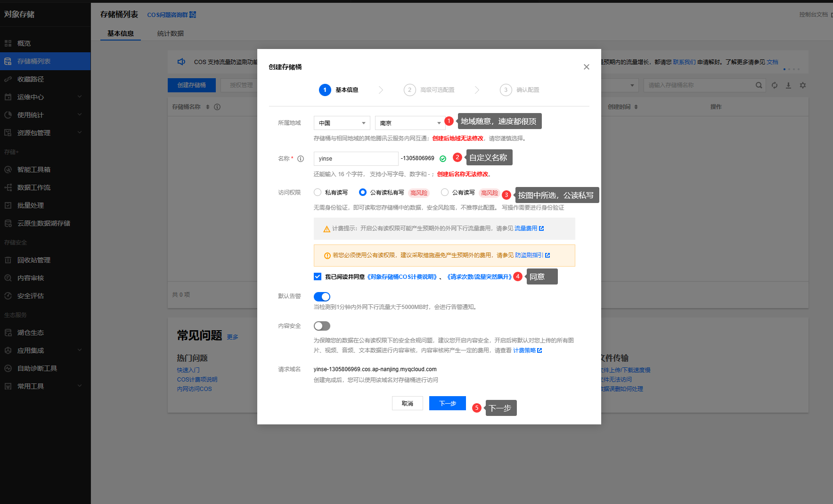Turn off the 默认告警 switch
Screen dimensions: 833x504
click(322, 296)
